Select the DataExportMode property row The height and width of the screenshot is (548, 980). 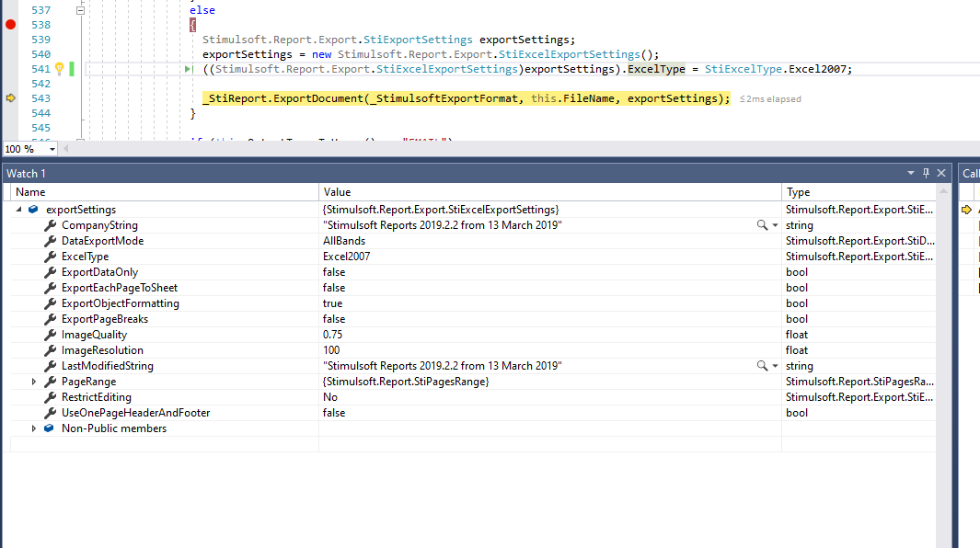(473, 241)
